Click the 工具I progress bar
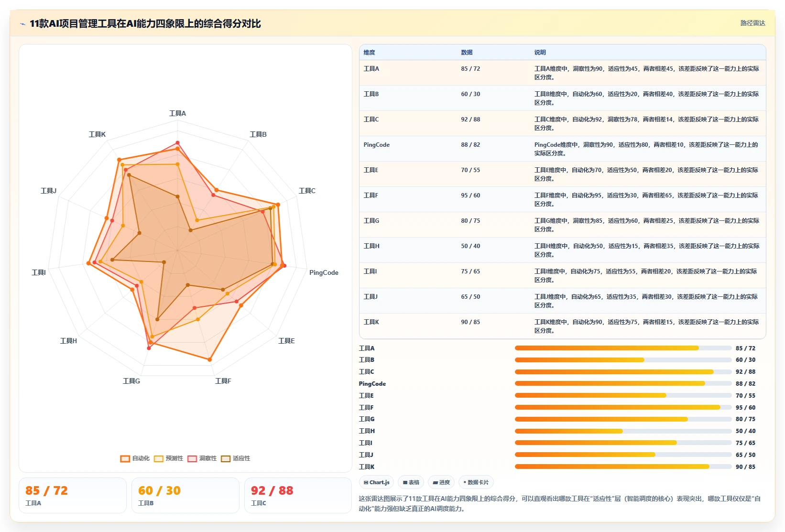 [x=623, y=443]
